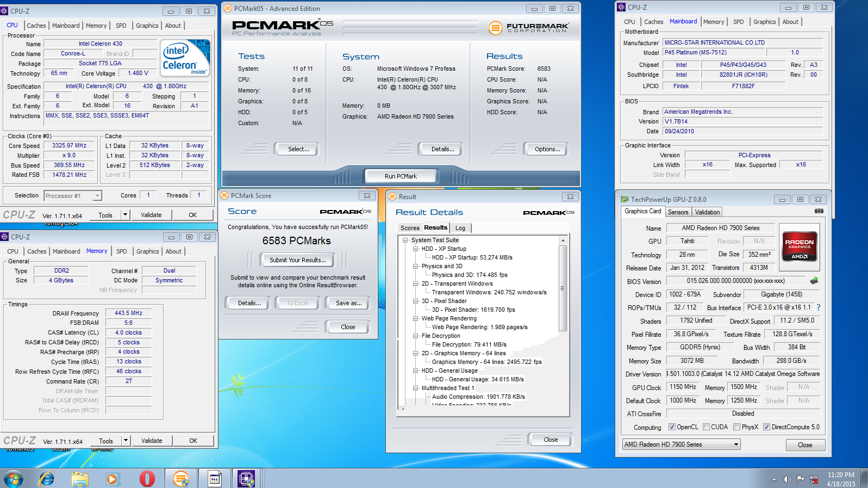Toggle the PhysX checkbox
868x488 pixels.
(x=736, y=427)
